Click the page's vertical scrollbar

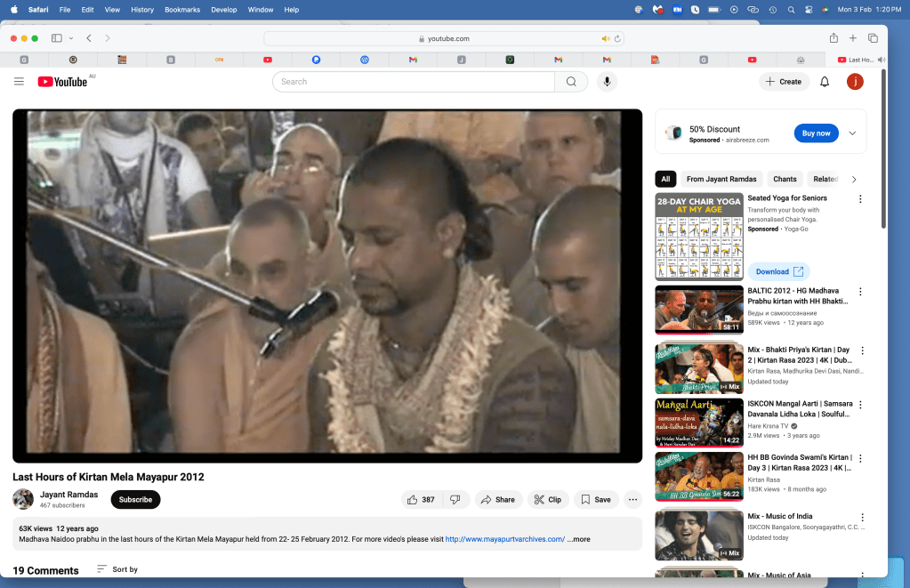[882, 151]
